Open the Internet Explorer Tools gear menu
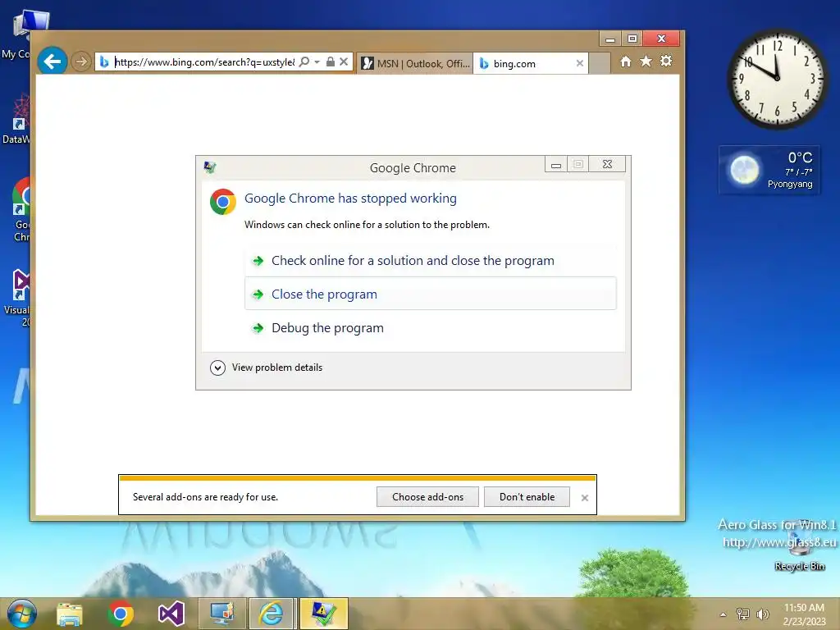 click(x=666, y=62)
